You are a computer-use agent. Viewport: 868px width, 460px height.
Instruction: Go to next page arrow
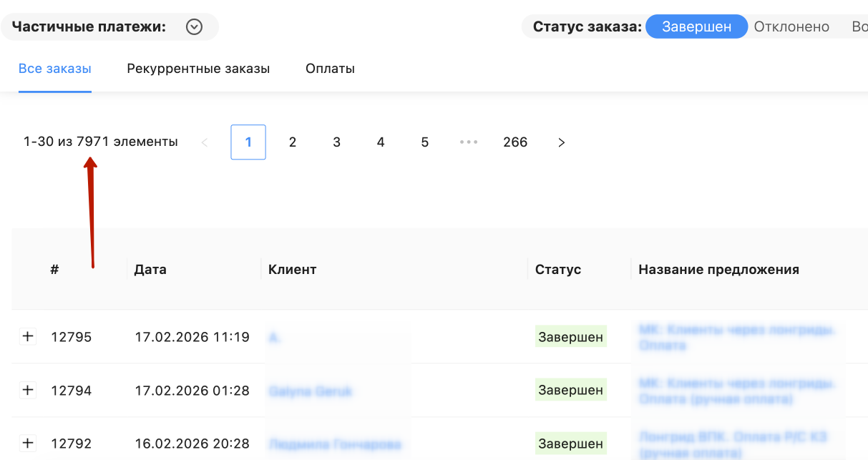pos(561,142)
